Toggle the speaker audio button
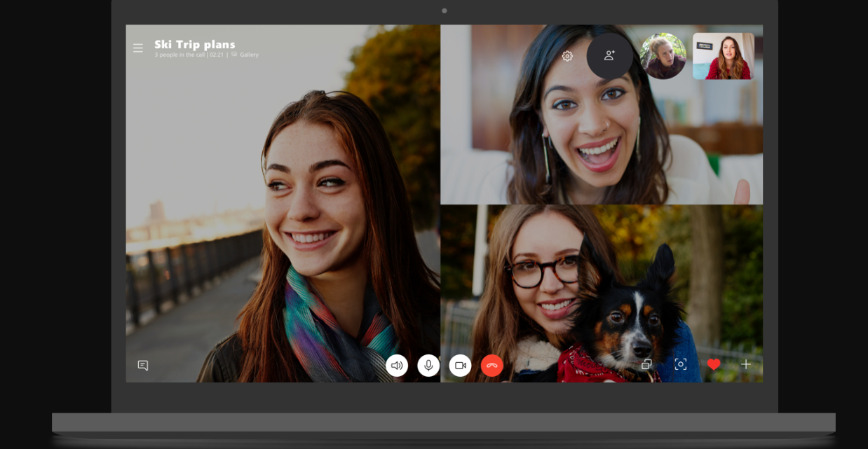Image resolution: width=868 pixels, height=449 pixels. pyautogui.click(x=397, y=365)
